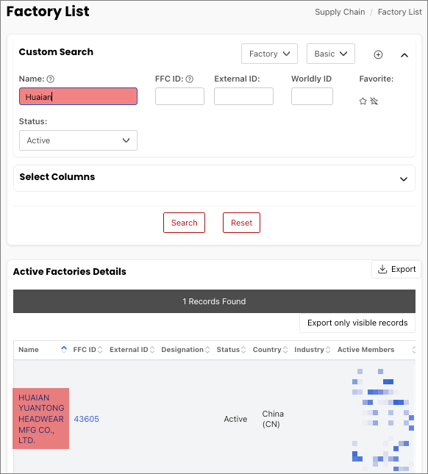Expand the Select Columns section
Image resolution: width=428 pixels, height=474 pixels.
pos(403,179)
